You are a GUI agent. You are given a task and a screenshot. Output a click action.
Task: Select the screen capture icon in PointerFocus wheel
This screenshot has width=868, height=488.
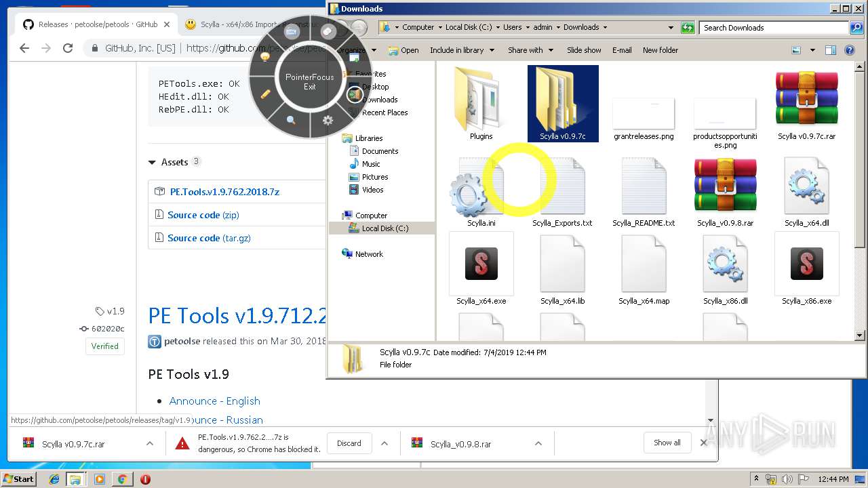(353, 58)
